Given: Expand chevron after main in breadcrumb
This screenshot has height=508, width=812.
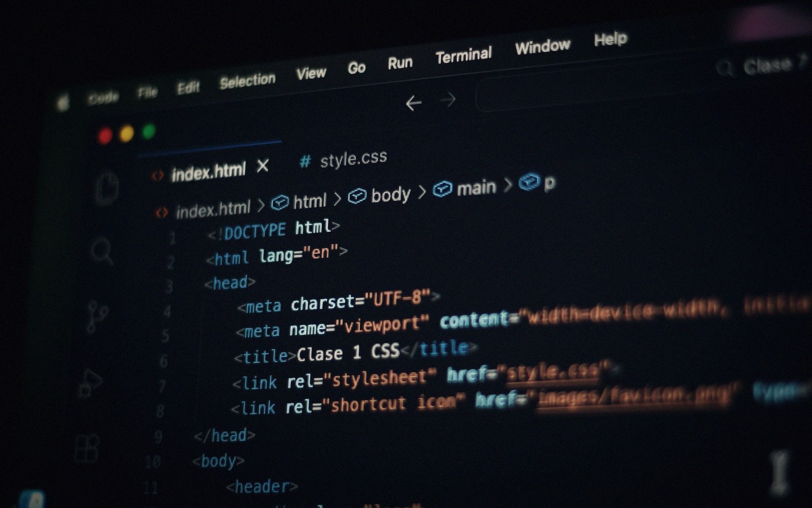Looking at the screenshot, I should 507,184.
